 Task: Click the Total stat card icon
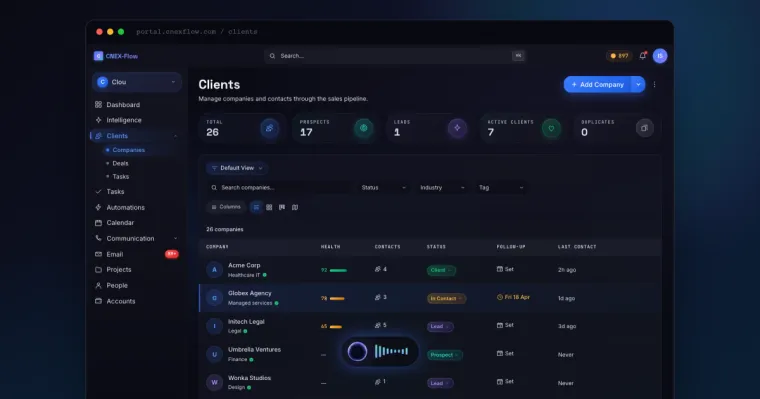tap(269, 128)
